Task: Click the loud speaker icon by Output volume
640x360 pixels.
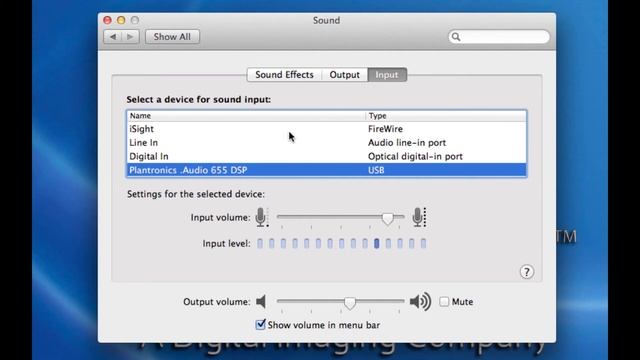Action: tap(420, 302)
